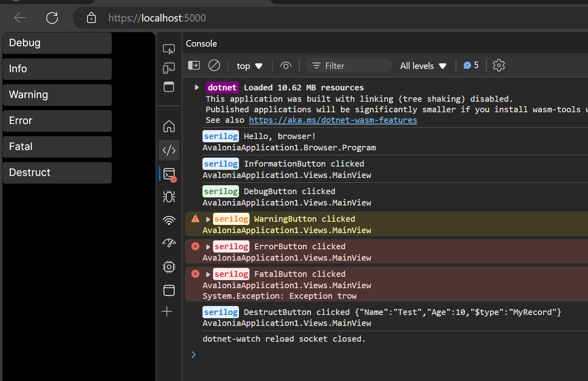Viewport: 588px width, 381px height.
Task: Switch to Console panel in activity bar
Action: point(169,174)
